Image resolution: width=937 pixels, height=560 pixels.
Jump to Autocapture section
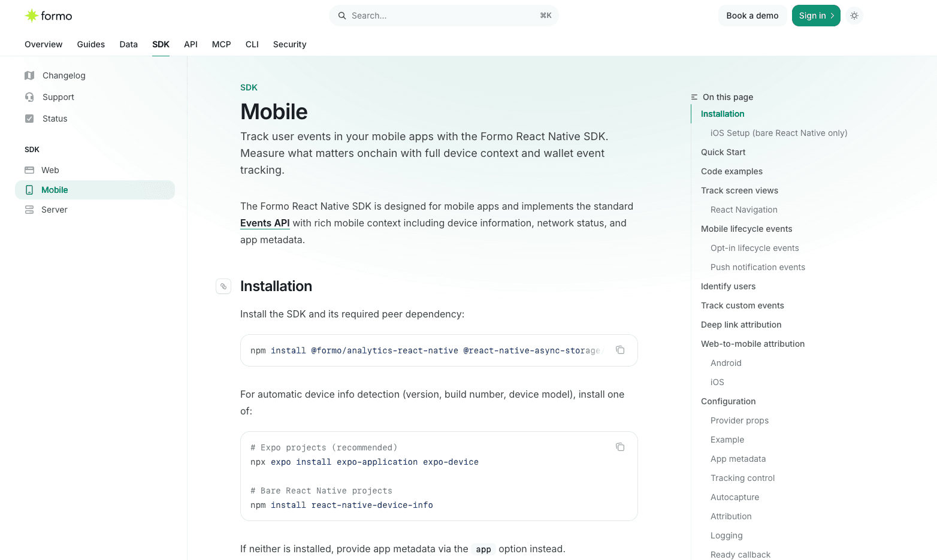[735, 497]
